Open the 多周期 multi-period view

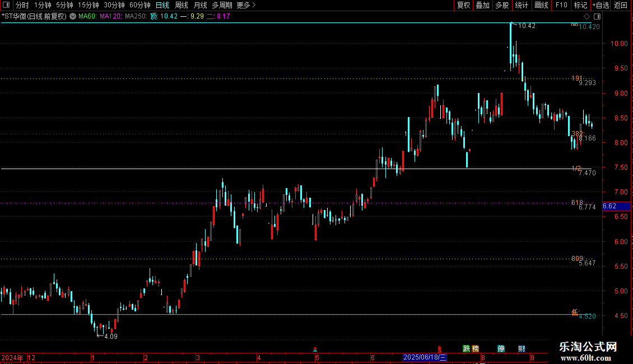(222, 5)
